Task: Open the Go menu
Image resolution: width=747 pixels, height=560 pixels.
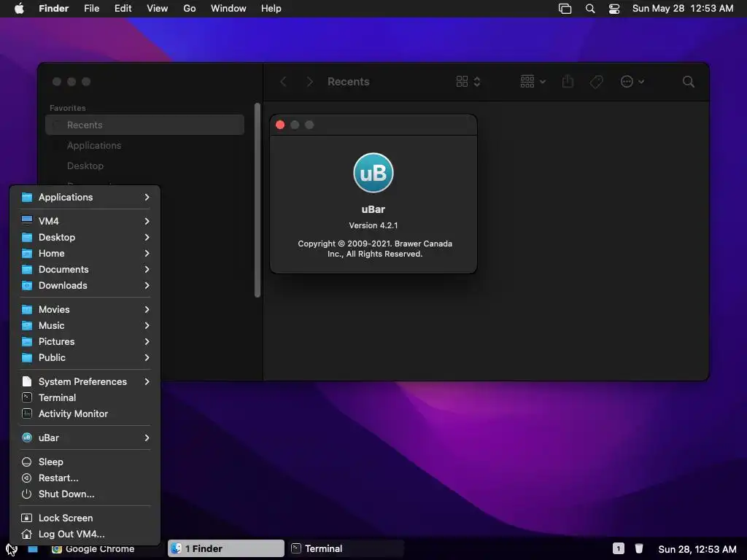Action: point(190,9)
